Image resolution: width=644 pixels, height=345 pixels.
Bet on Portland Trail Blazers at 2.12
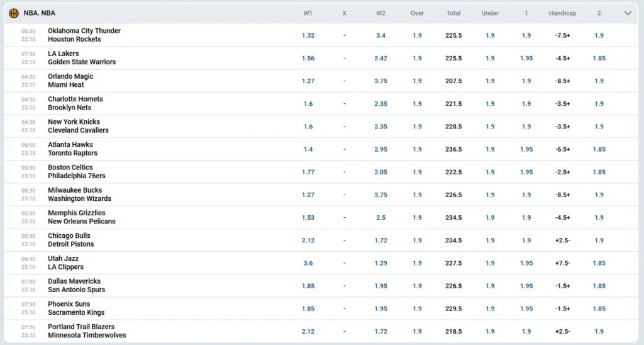tap(308, 331)
